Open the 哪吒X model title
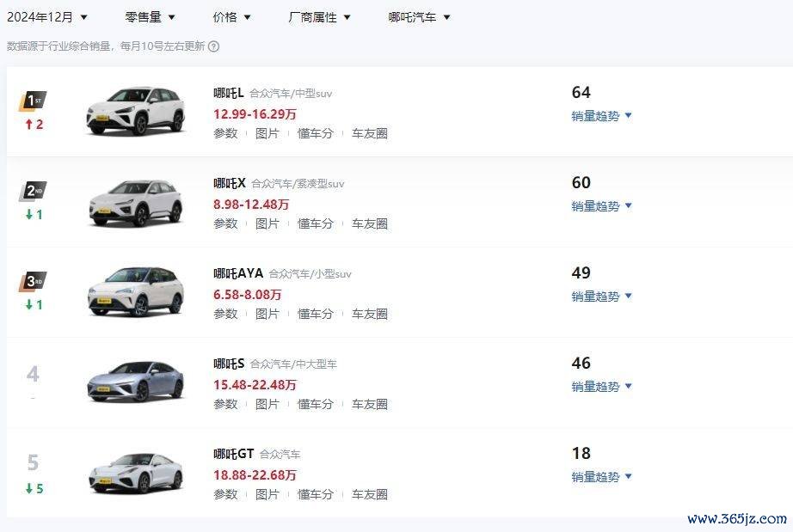 click(230, 183)
